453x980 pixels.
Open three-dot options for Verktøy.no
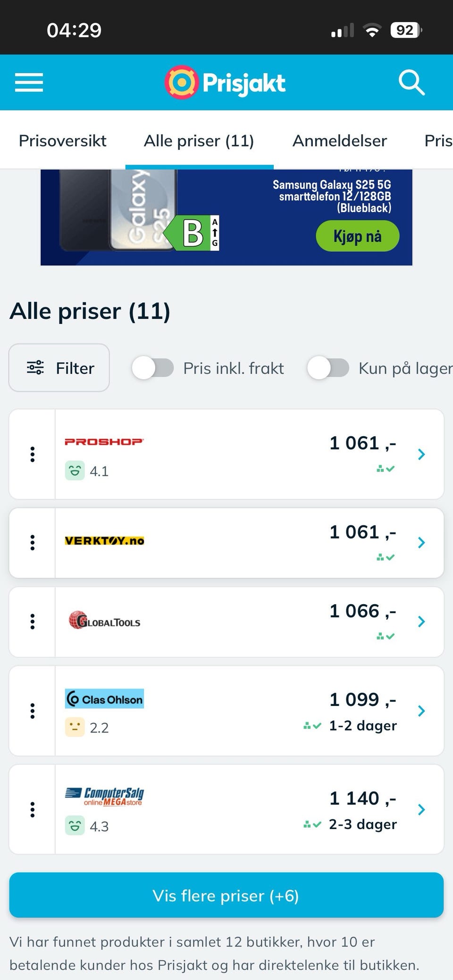tap(33, 543)
